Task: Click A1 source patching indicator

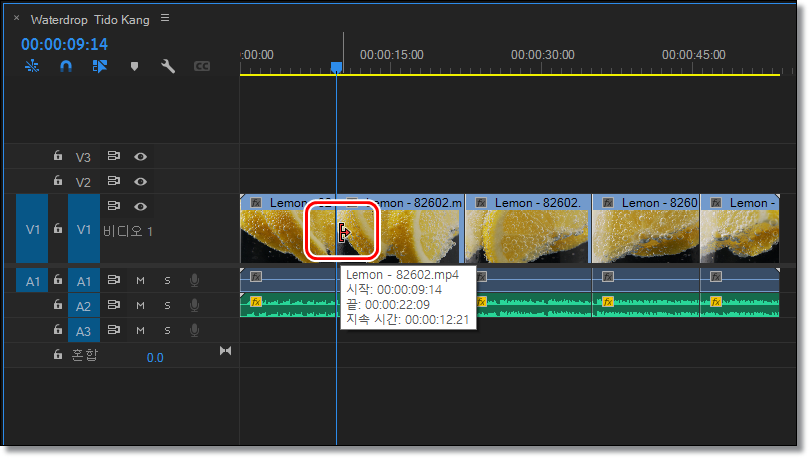Action: click(32, 281)
